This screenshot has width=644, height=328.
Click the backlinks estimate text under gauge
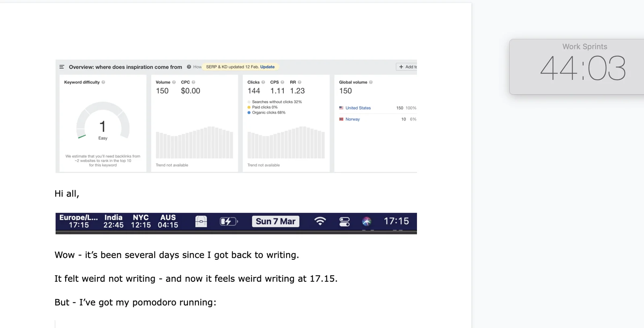[103, 161]
